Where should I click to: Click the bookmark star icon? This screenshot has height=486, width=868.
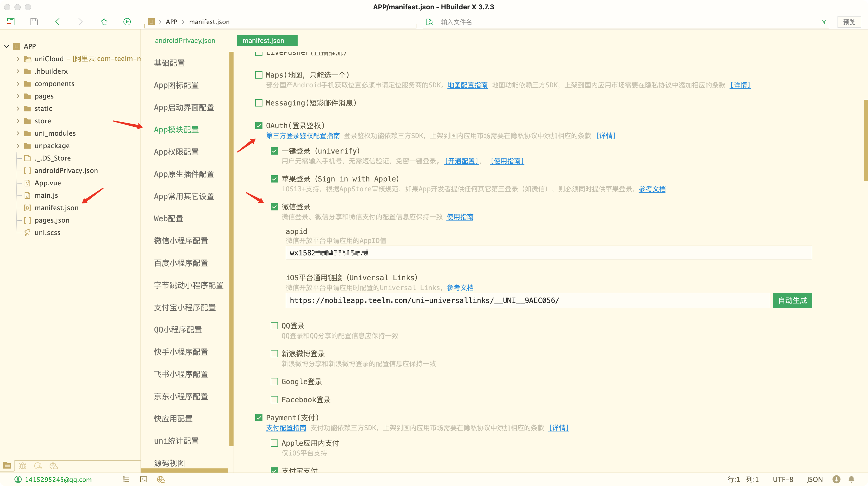coord(104,22)
